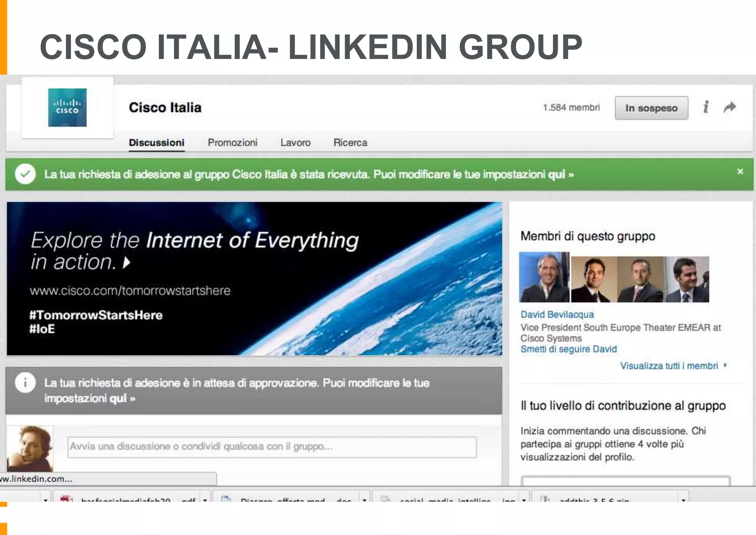Click the doc file icon in downloads bar

click(226, 499)
